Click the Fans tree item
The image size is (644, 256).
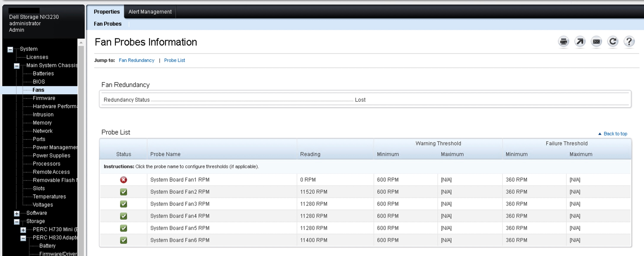tap(38, 90)
